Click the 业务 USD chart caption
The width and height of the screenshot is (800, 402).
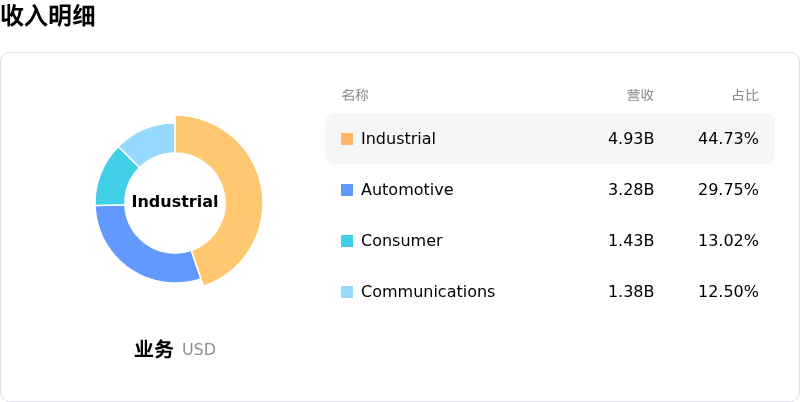[175, 350]
